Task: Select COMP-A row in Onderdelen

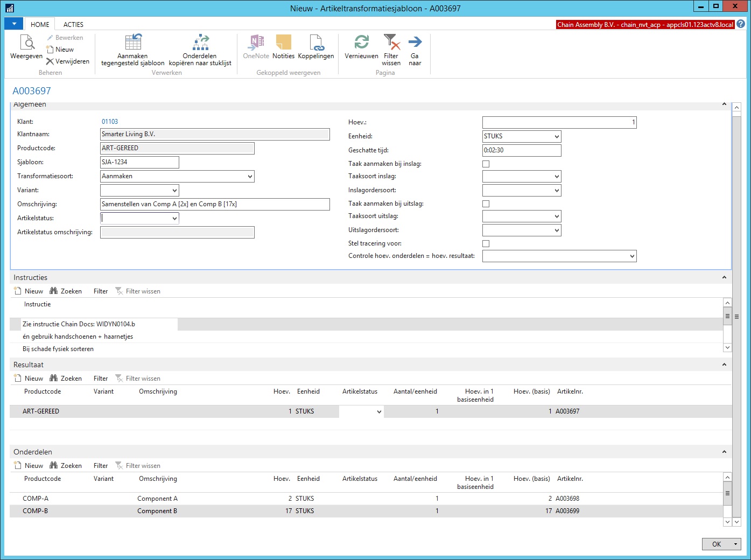Action: (x=367, y=499)
